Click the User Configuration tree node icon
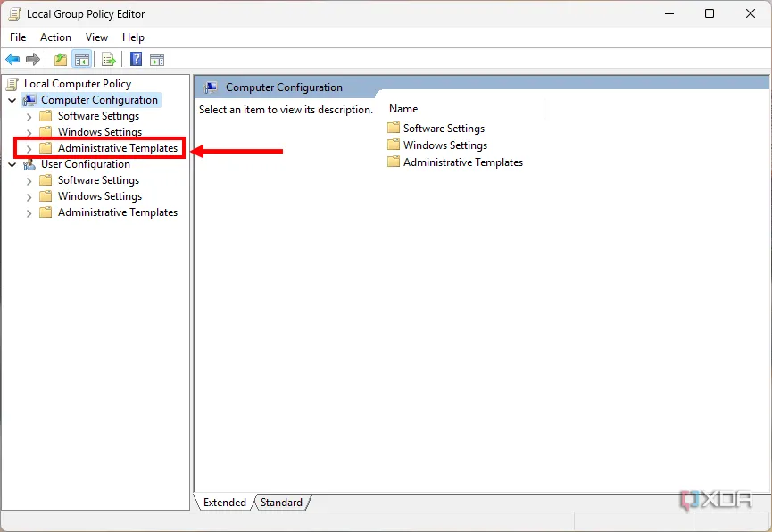772x532 pixels. click(x=29, y=164)
